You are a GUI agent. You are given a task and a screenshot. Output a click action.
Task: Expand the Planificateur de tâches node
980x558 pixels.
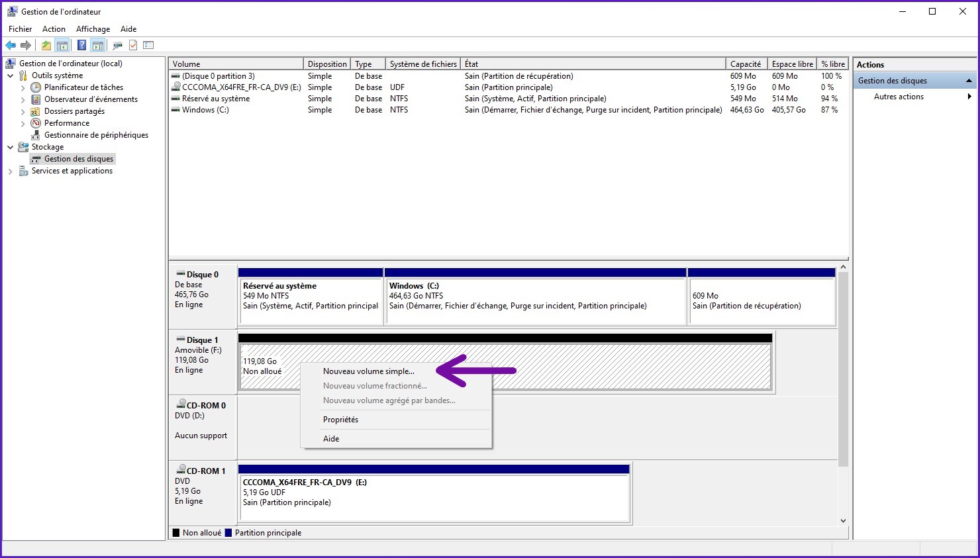point(23,88)
